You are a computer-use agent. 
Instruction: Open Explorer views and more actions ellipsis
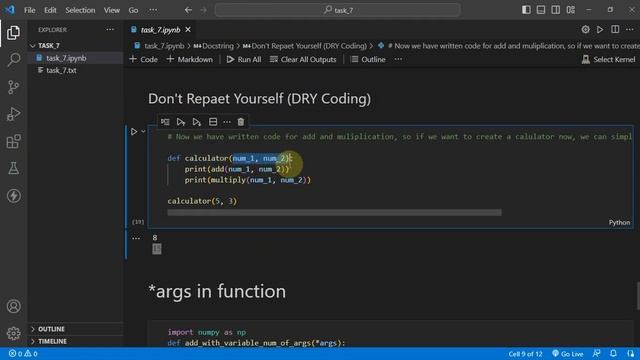pos(110,29)
